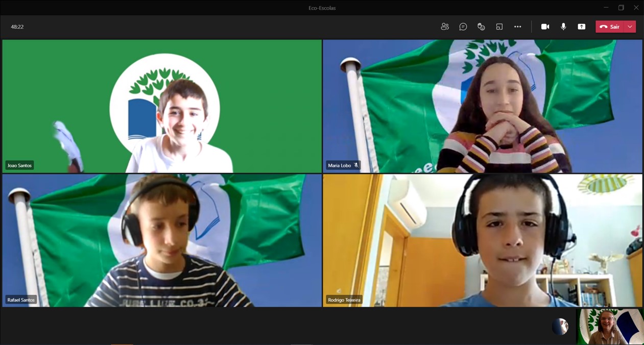The image size is (644, 345).
Task: Mute the microphone
Action: click(563, 27)
